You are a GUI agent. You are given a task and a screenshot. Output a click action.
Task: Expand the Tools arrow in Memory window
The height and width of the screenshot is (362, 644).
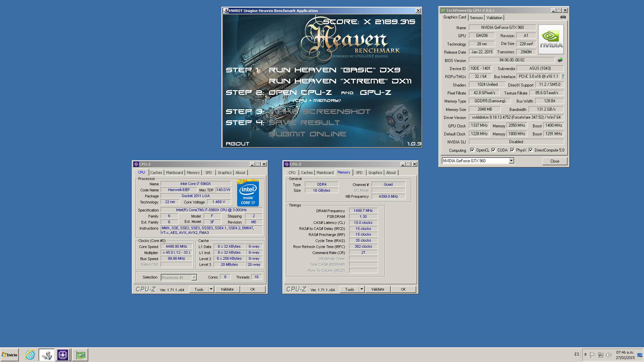362,289
